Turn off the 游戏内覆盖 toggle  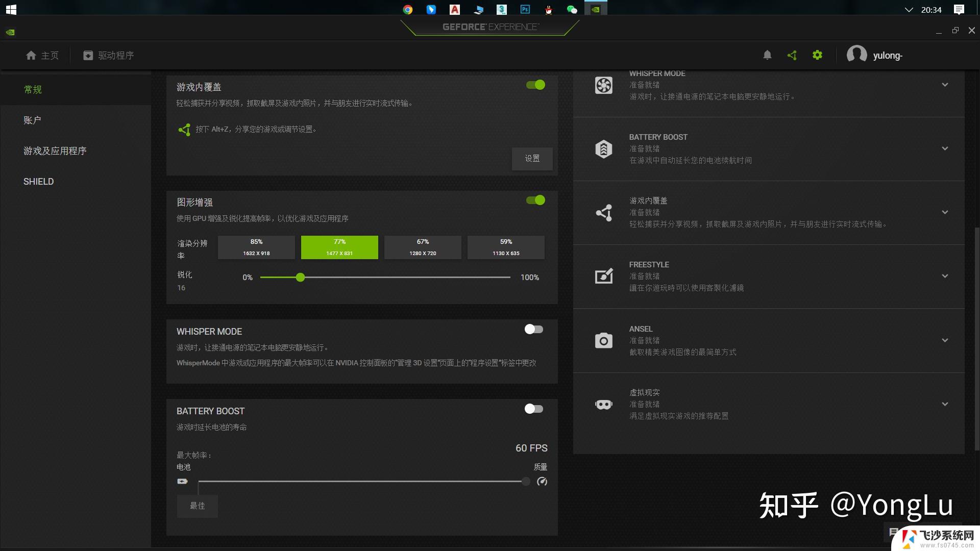[535, 85]
